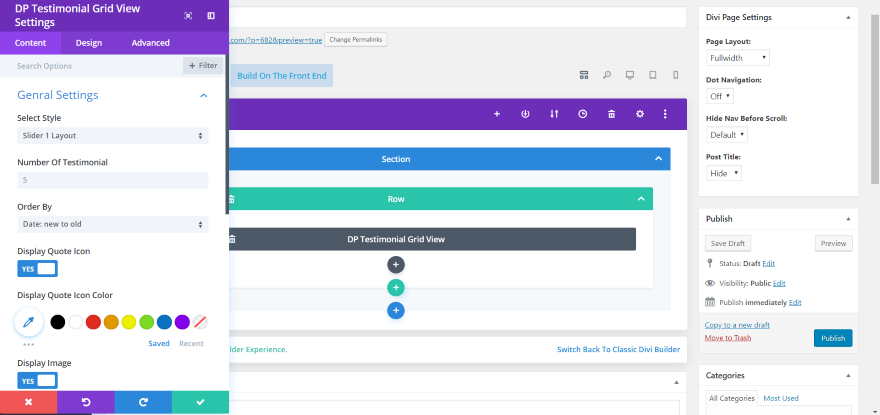
Task: Click three dots below the color picker
Action: coord(29,344)
